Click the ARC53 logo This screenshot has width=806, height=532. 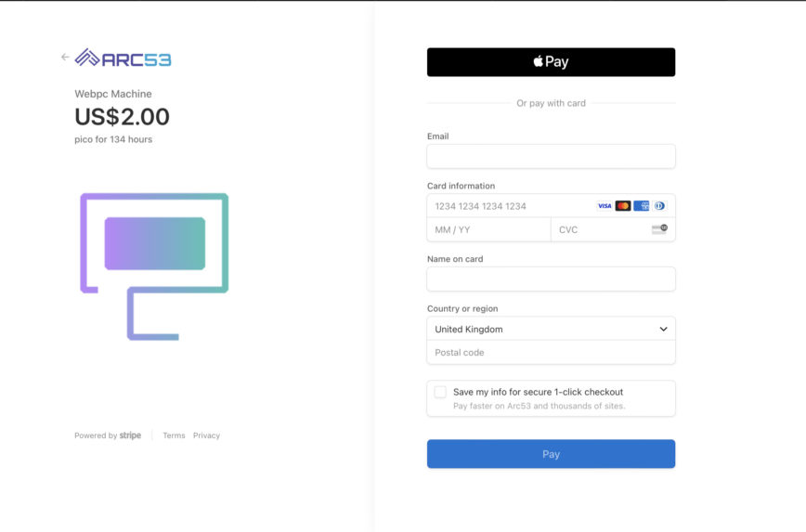(x=123, y=58)
